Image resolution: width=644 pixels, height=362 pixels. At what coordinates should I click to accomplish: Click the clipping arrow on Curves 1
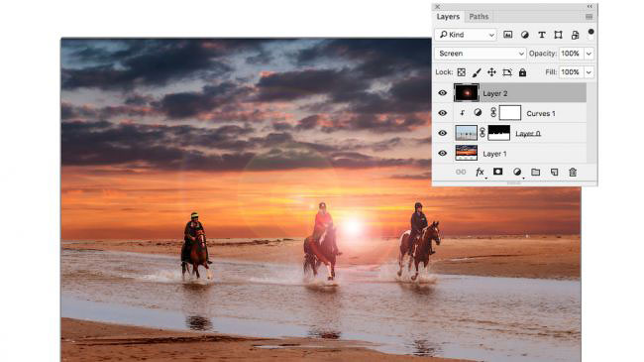(463, 113)
